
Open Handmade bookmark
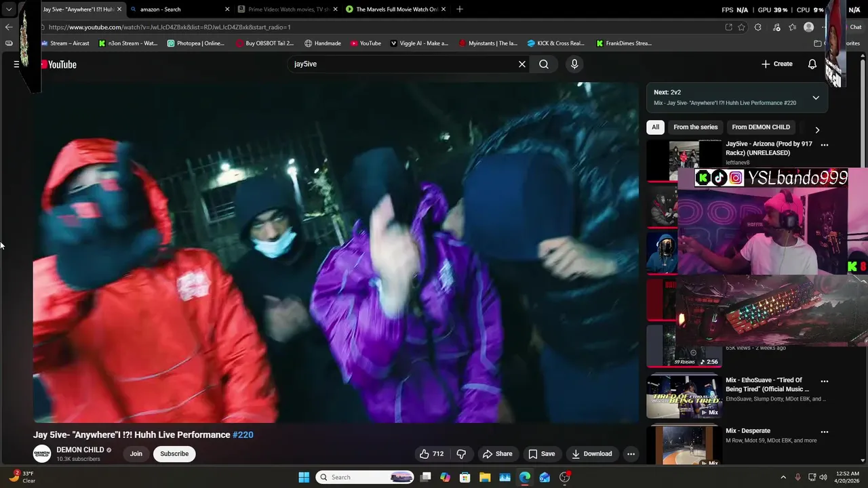(323, 43)
